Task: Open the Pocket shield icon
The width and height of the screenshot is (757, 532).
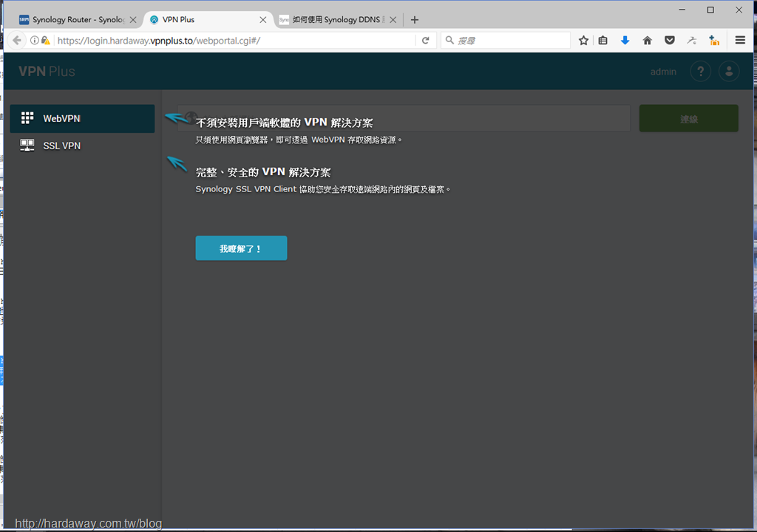Action: (670, 41)
